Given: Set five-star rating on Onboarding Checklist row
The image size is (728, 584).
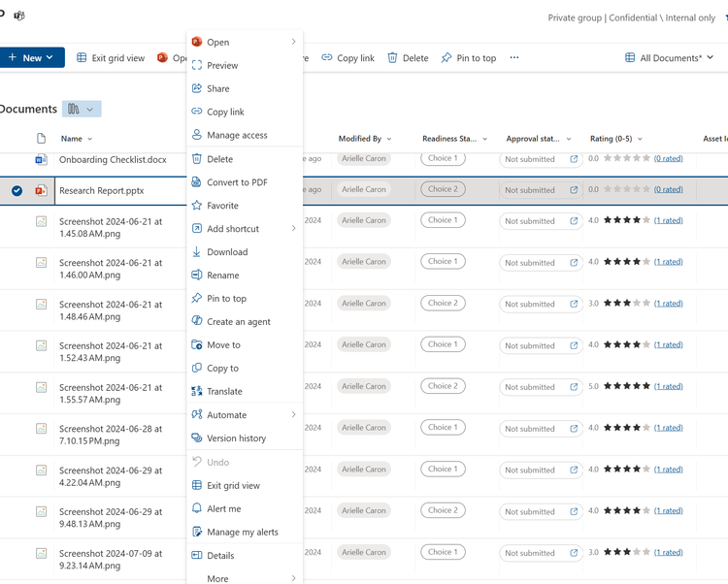Looking at the screenshot, I should click(x=645, y=158).
